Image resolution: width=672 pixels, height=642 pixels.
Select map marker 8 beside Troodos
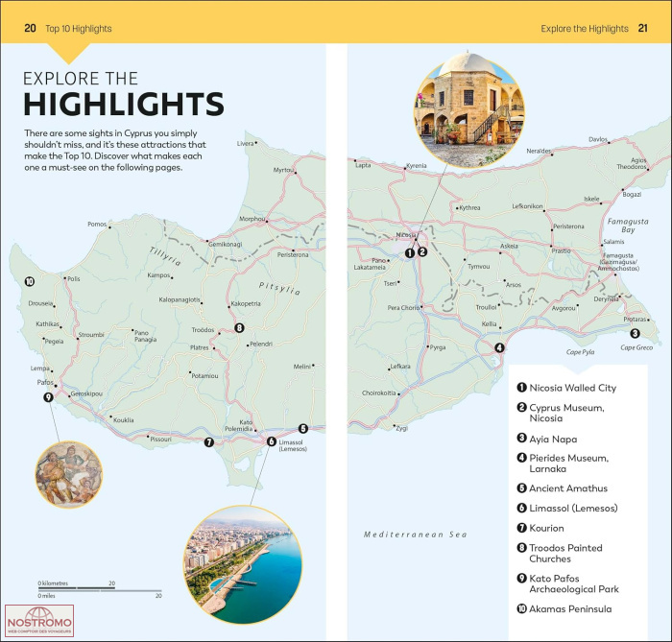239,328
